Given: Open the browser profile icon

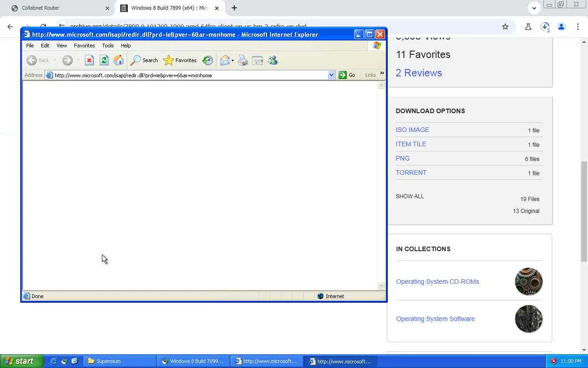Looking at the screenshot, I should (561, 27).
